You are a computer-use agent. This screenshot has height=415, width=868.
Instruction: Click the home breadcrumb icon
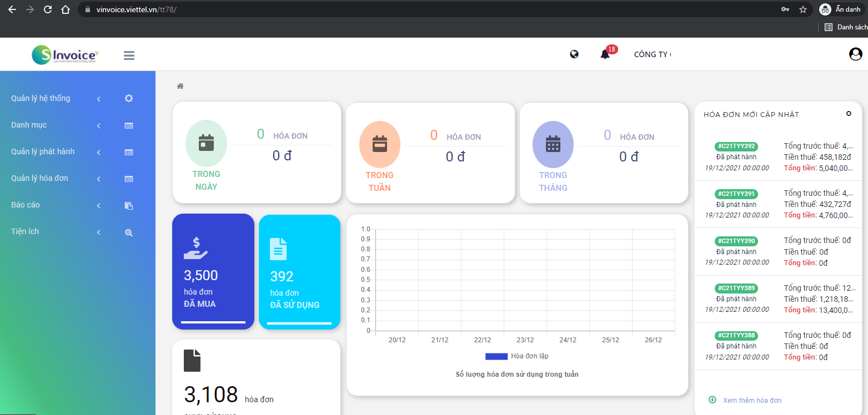point(180,86)
